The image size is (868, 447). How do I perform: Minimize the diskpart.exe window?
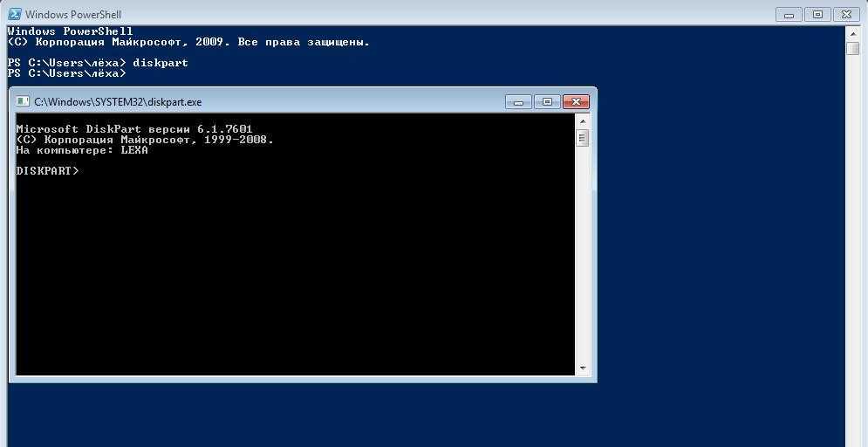519,102
